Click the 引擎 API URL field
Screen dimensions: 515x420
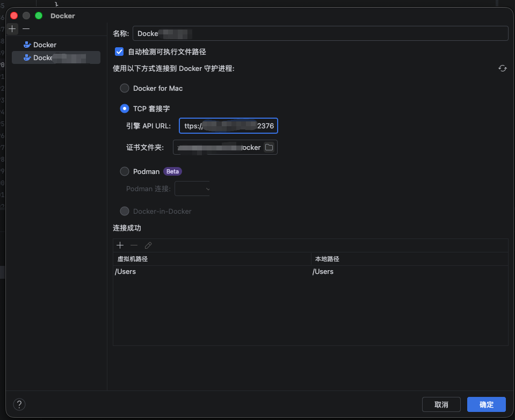coord(228,126)
